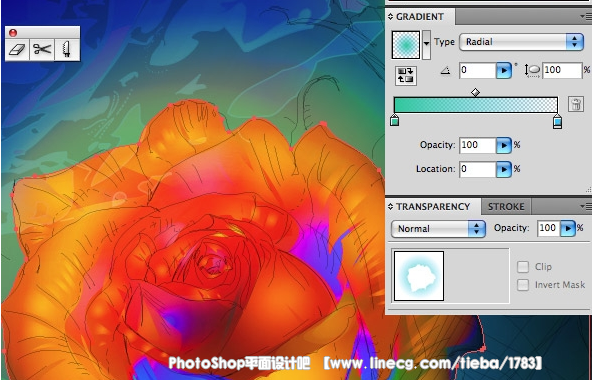Viewport: 592px width, 380px height.
Task: Click the Reverse Gradient icon
Action: click(405, 76)
